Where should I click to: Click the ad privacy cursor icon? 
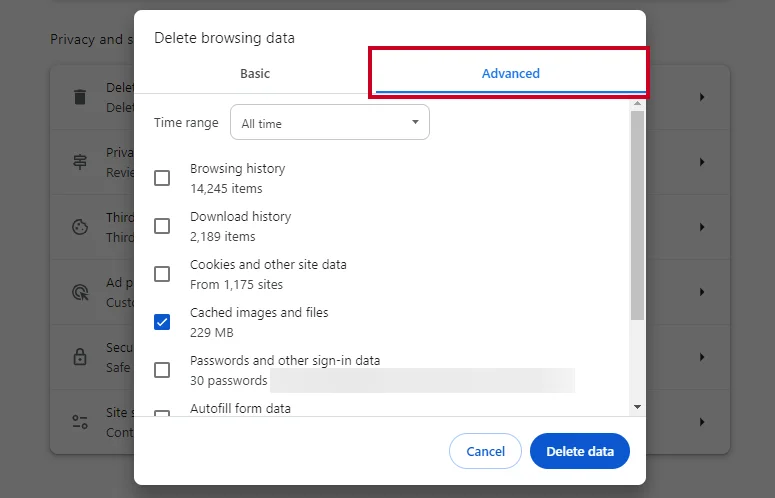coord(80,292)
